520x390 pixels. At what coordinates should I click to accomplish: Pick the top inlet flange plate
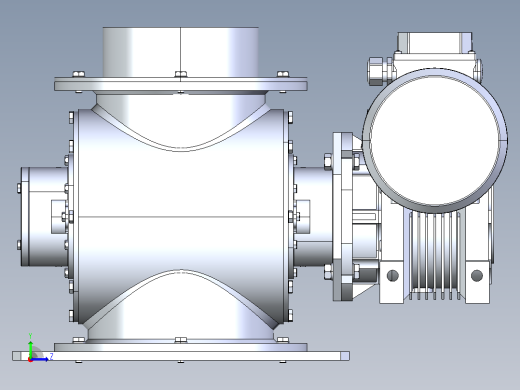pos(180,84)
